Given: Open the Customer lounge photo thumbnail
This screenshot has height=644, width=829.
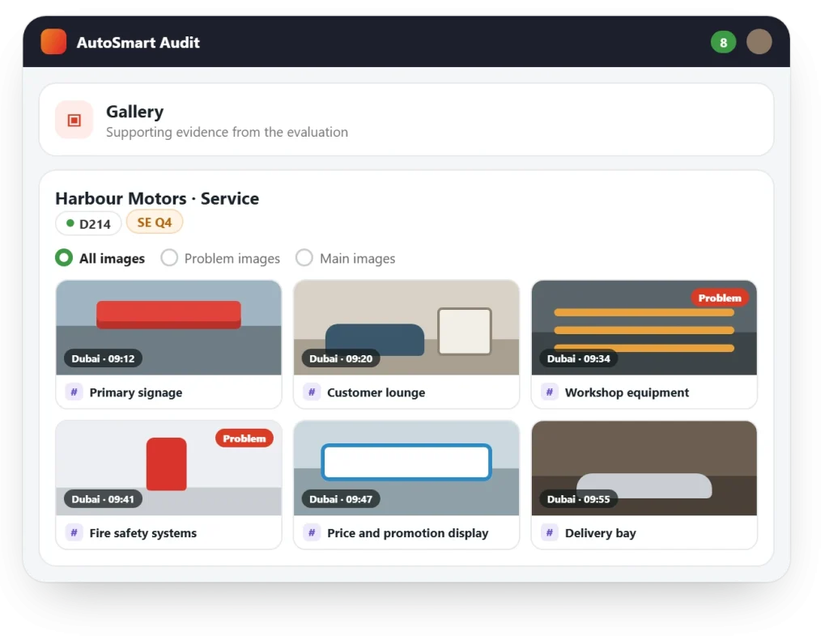Looking at the screenshot, I should (x=406, y=328).
